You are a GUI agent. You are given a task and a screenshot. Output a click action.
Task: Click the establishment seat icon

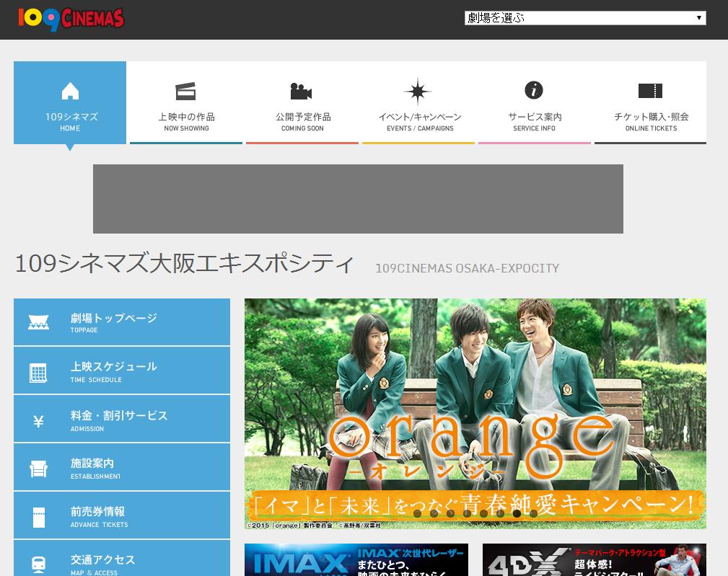[38, 469]
